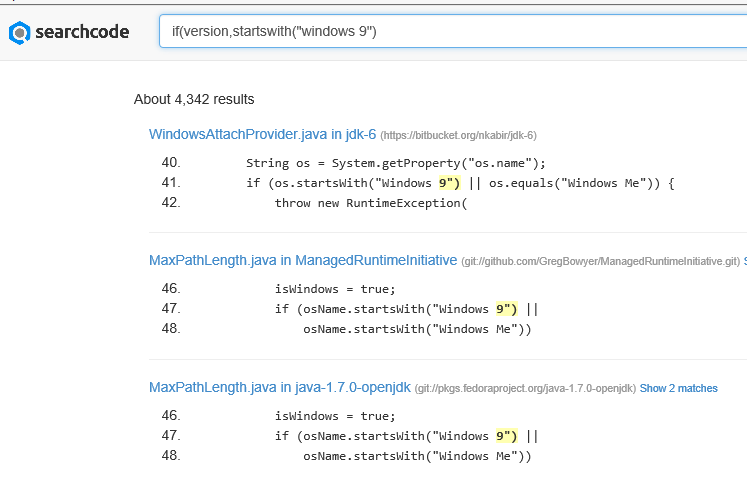Click highlighted 9") in java-1.7.0-openjdk result
This screenshot has height=477, width=747.
(507, 436)
